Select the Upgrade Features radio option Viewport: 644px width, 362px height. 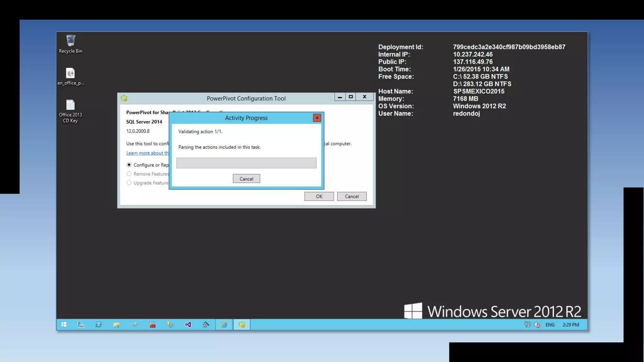(x=129, y=183)
